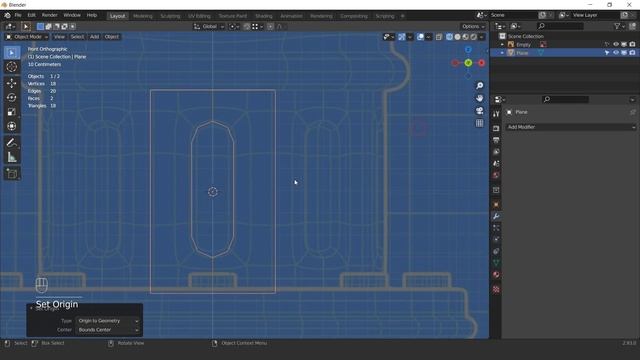Image resolution: width=640 pixels, height=360 pixels.
Task: Open viewport shading options dropdown arrow
Action: [482, 37]
